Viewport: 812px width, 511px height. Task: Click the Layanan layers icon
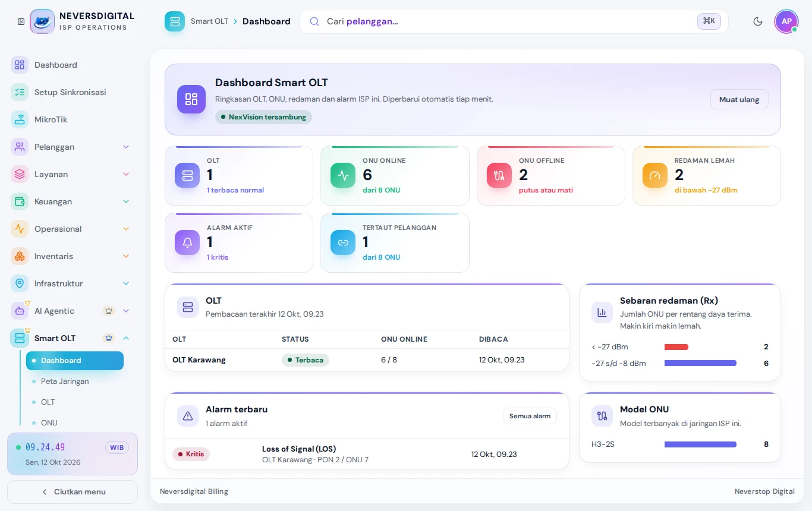[x=20, y=174]
